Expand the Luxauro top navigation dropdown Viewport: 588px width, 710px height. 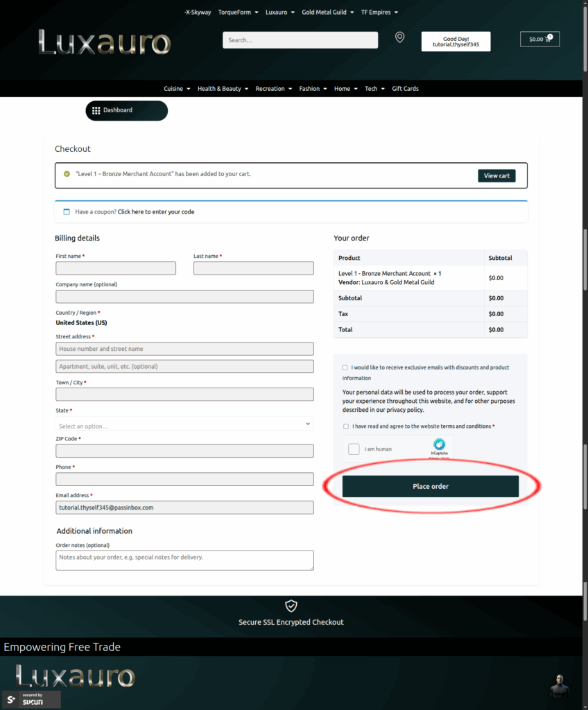(280, 12)
